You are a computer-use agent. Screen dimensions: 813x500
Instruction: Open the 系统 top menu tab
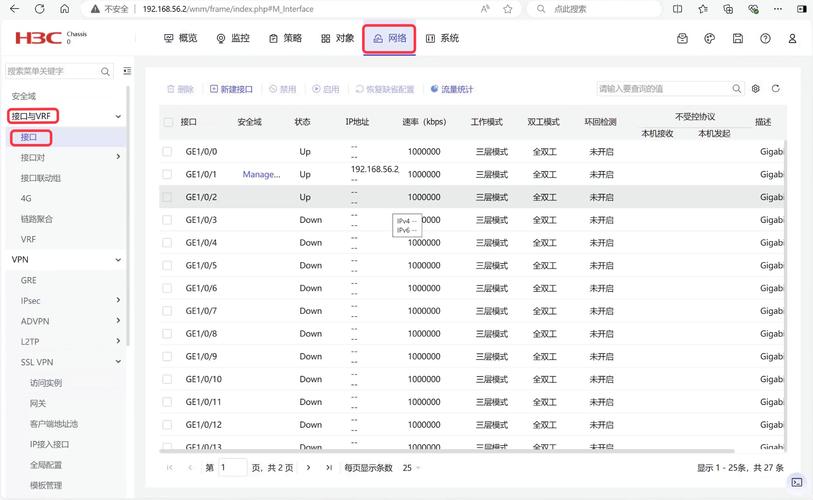[442, 38]
